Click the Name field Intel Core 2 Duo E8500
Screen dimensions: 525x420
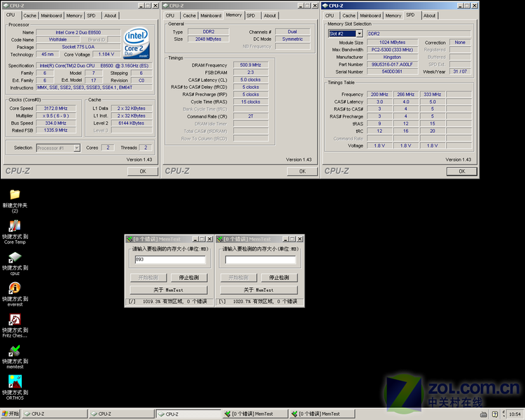pos(78,32)
